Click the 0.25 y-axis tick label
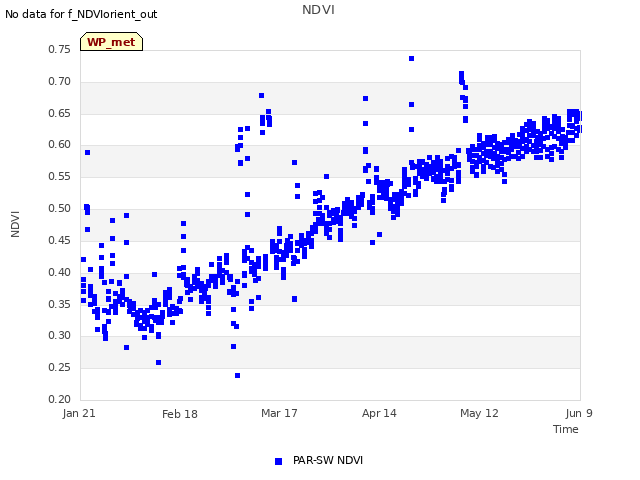The height and width of the screenshot is (480, 640). pyautogui.click(x=60, y=367)
